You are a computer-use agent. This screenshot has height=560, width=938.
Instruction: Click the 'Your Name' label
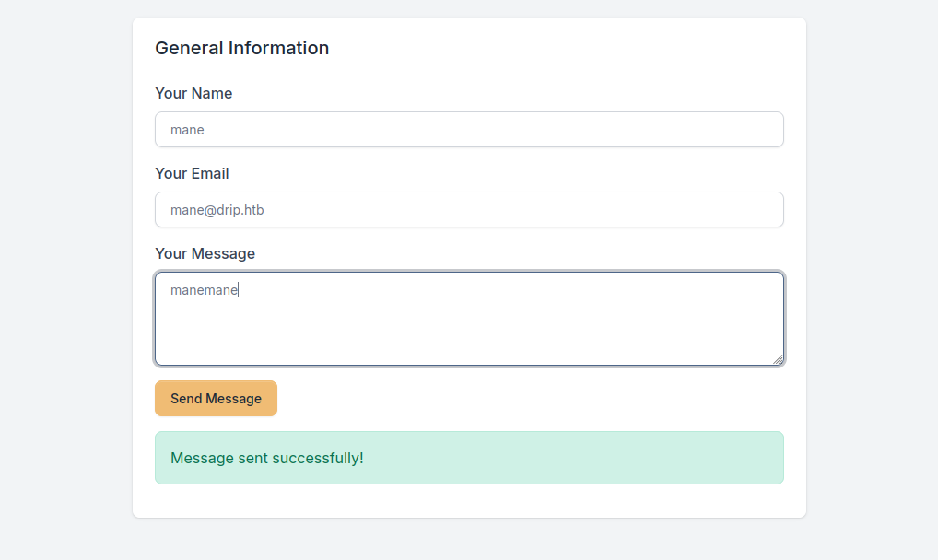pyautogui.click(x=193, y=93)
